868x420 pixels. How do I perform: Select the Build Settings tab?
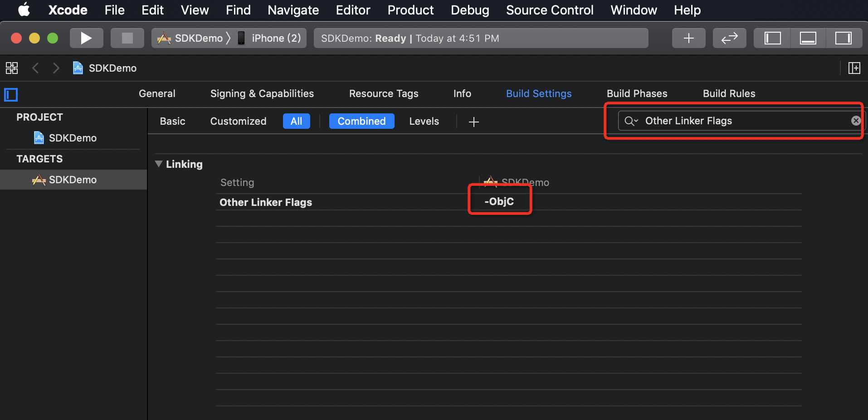(539, 93)
